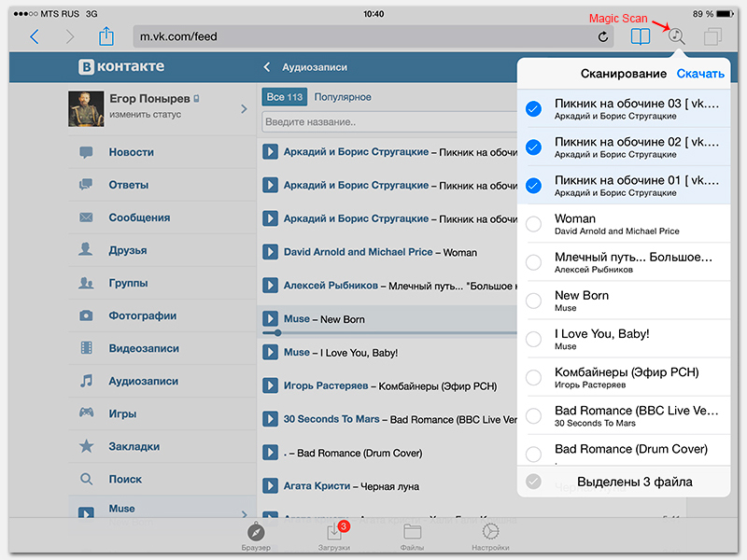Reload the page with refresh icon
The height and width of the screenshot is (560, 747).
[603, 37]
